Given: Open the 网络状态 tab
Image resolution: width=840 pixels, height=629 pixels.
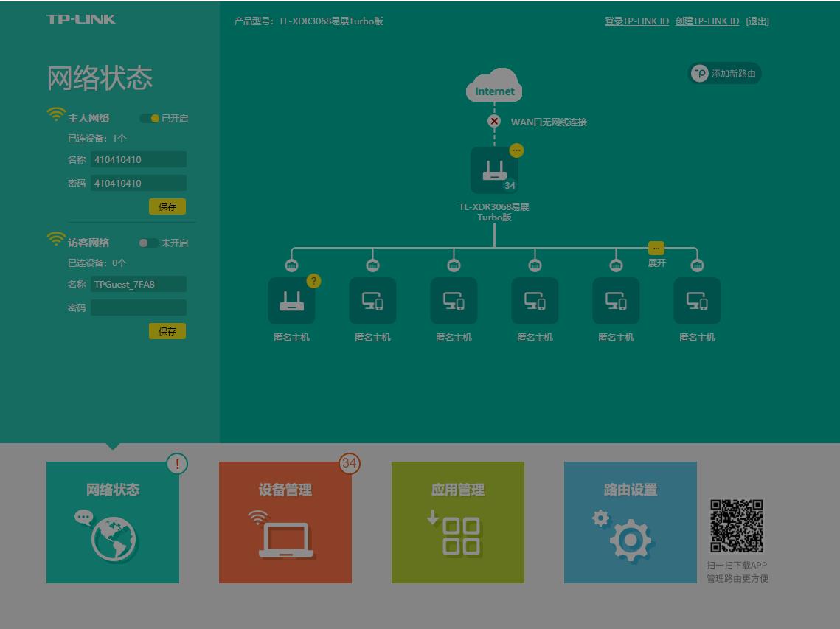Looking at the screenshot, I should tap(113, 522).
